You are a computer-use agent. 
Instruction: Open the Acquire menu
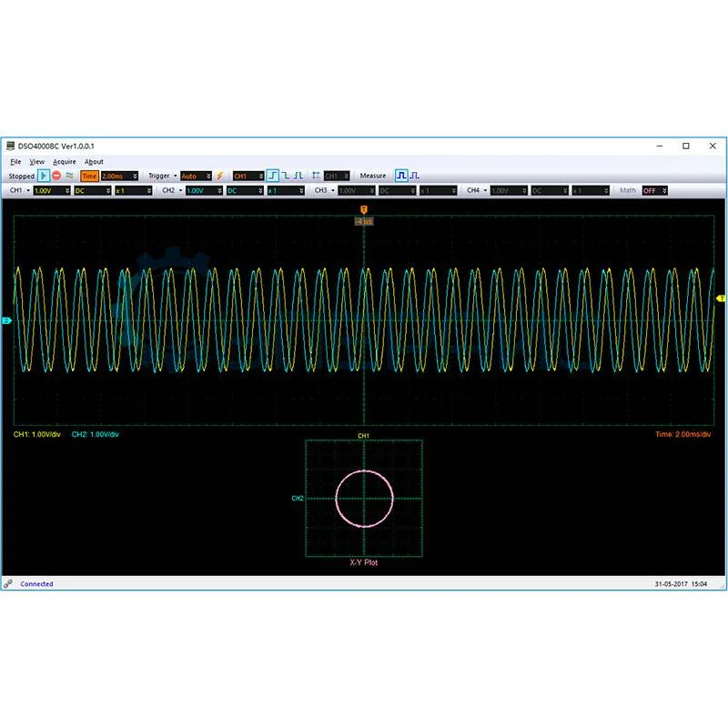pyautogui.click(x=65, y=162)
